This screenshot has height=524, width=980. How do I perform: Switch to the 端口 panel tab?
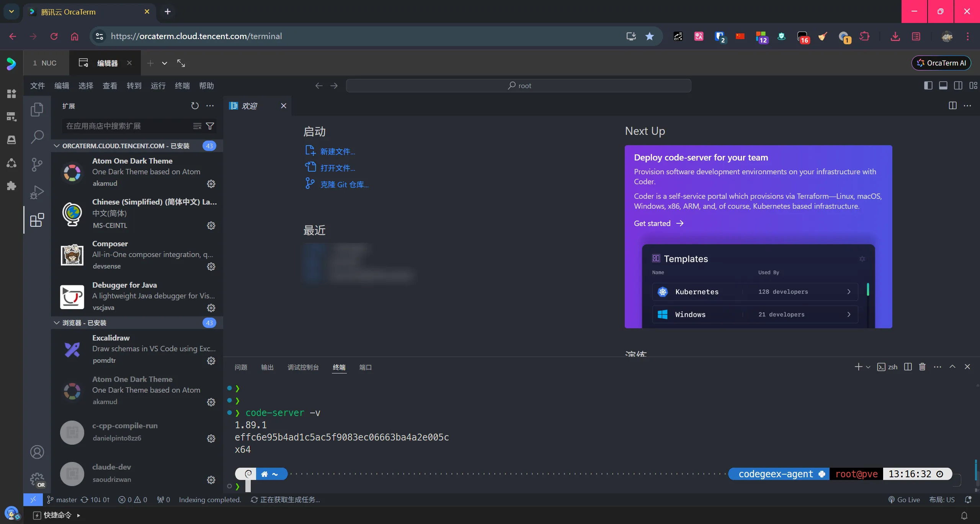(365, 367)
